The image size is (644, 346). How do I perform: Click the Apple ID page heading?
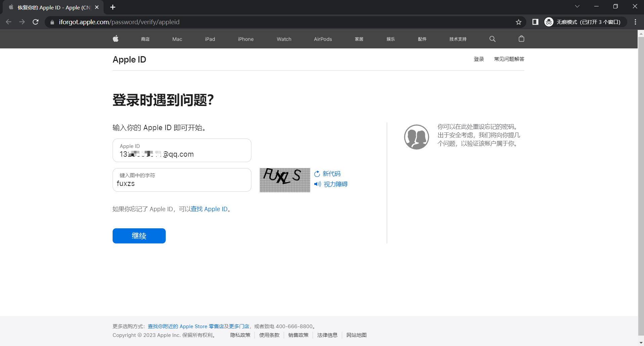[129, 60]
